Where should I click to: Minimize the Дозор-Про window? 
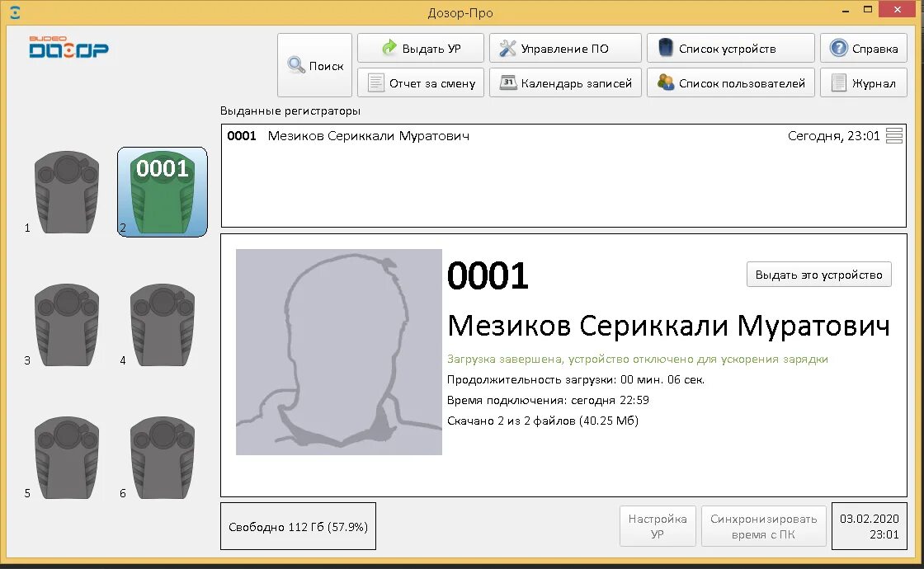point(845,11)
